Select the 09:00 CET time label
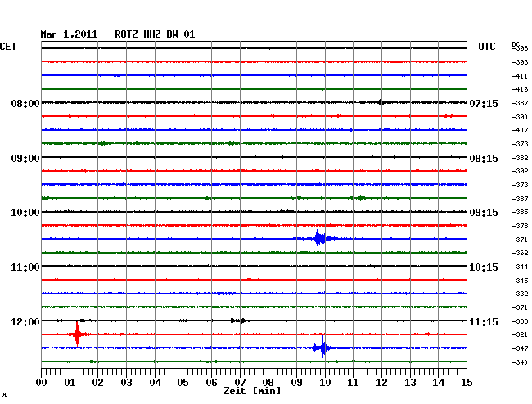 click(x=25, y=159)
